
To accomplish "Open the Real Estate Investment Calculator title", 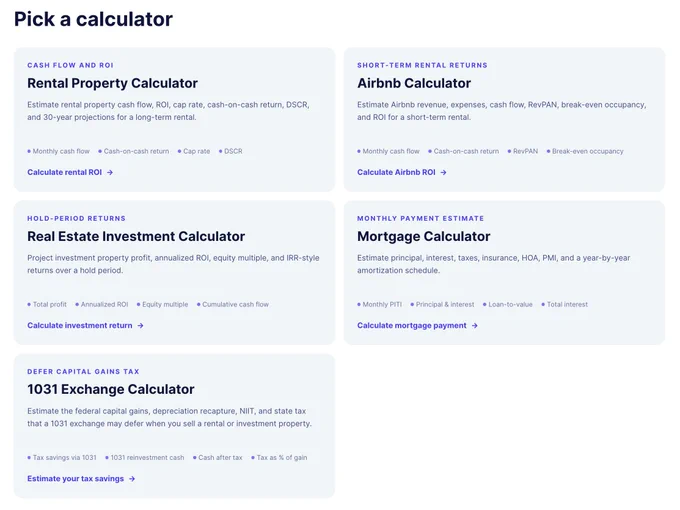I will pyautogui.click(x=136, y=236).
